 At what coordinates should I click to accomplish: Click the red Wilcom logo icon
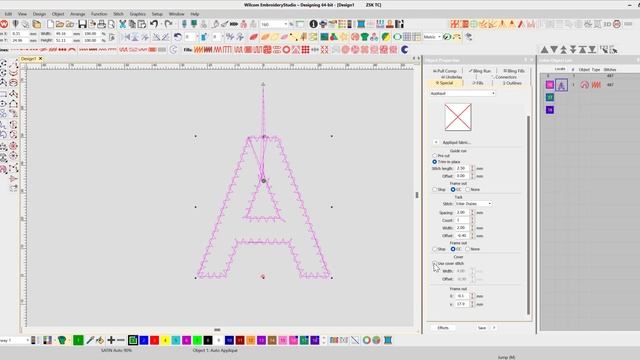[4, 24]
